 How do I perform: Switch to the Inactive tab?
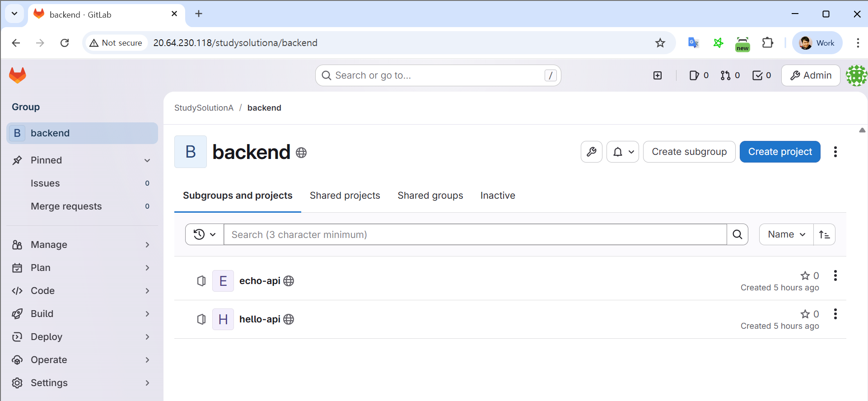498,196
